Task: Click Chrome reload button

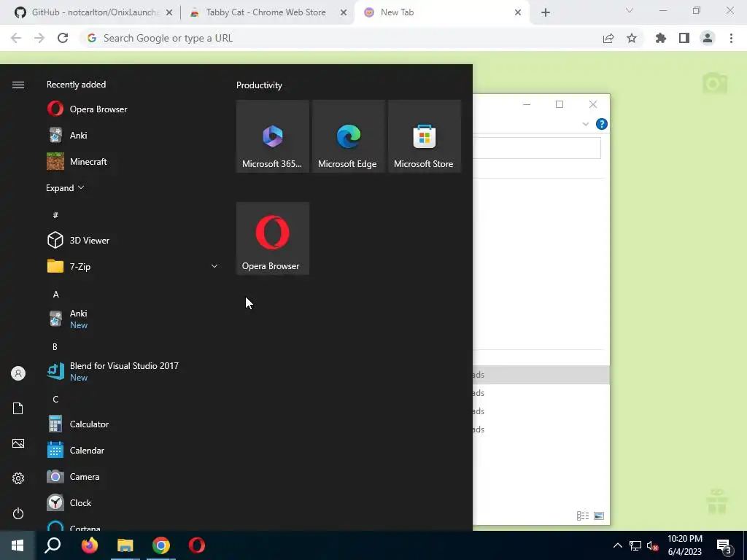Action: [x=63, y=38]
